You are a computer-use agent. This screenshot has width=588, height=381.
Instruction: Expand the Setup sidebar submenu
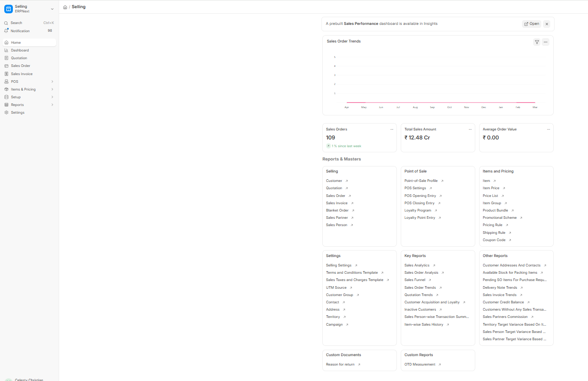[52, 97]
